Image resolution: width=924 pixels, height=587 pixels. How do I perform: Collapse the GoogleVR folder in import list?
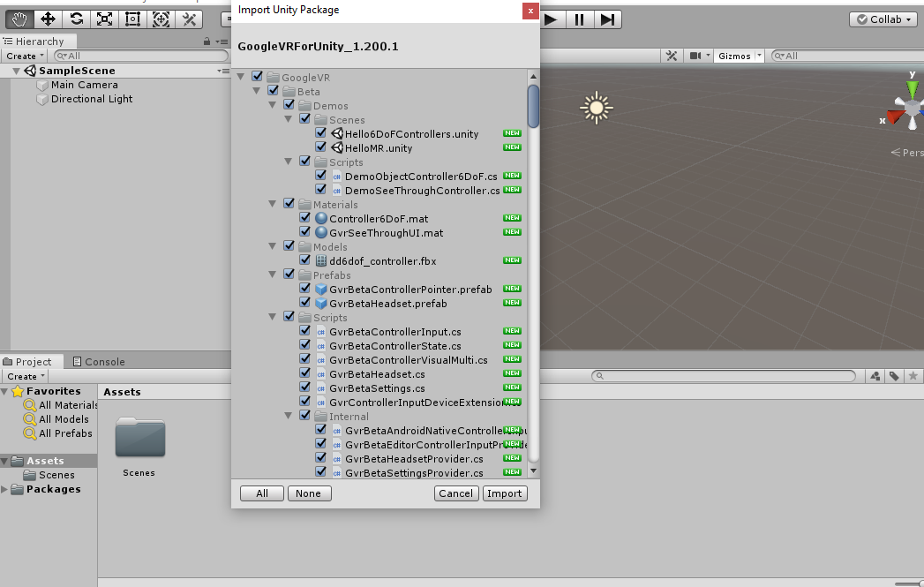pos(240,77)
